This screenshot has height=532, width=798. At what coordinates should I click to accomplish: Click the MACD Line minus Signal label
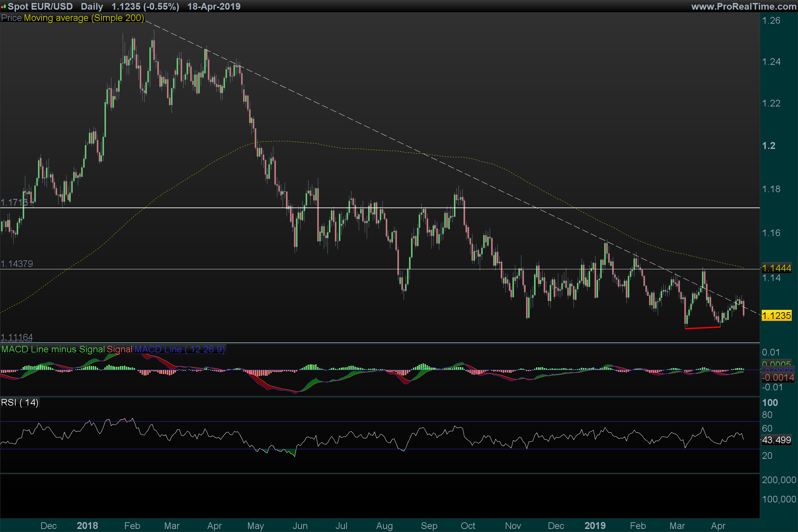pyautogui.click(x=53, y=349)
